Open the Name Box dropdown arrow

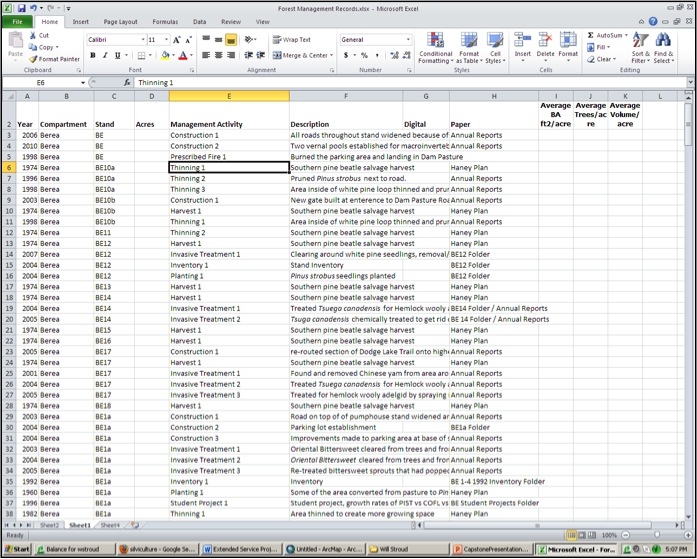click(83, 83)
